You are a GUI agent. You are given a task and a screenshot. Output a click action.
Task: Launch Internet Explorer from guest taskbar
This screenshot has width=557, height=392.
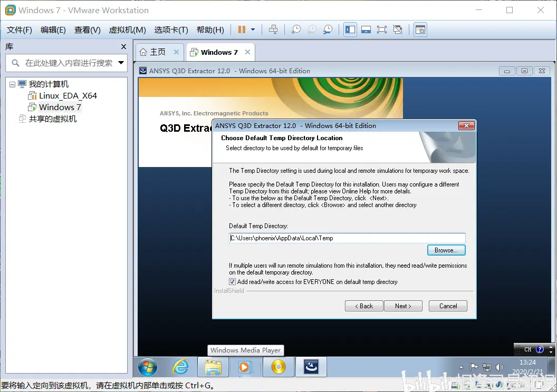[x=180, y=367]
